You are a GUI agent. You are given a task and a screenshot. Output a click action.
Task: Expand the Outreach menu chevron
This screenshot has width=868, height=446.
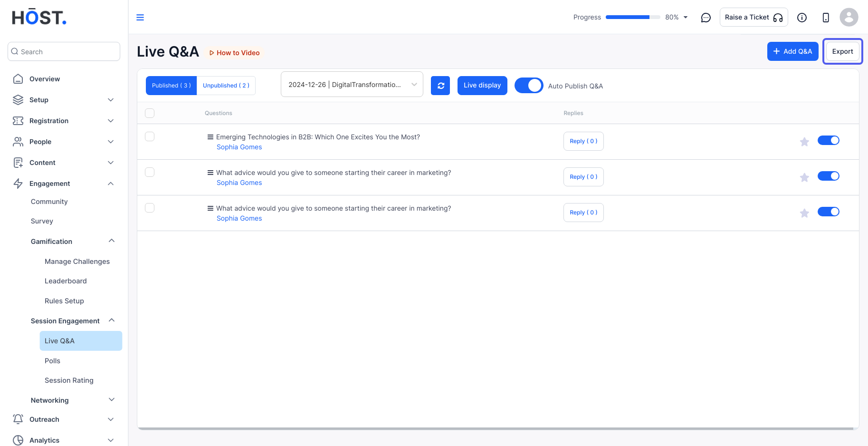tap(111, 419)
